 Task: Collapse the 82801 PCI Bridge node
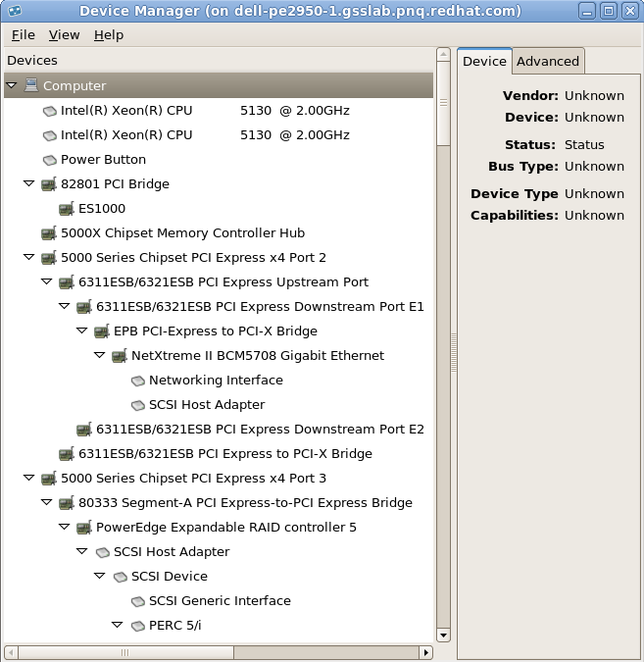point(29,183)
